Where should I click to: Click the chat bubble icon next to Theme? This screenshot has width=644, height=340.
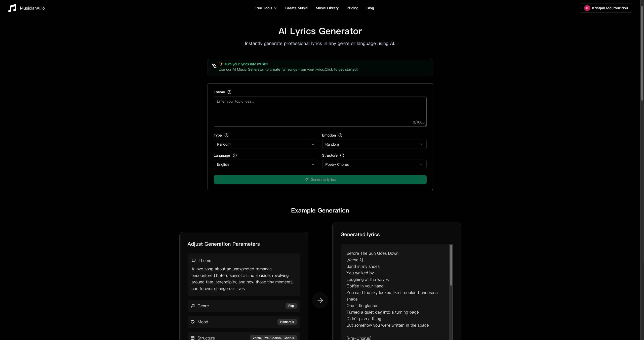pos(193,261)
